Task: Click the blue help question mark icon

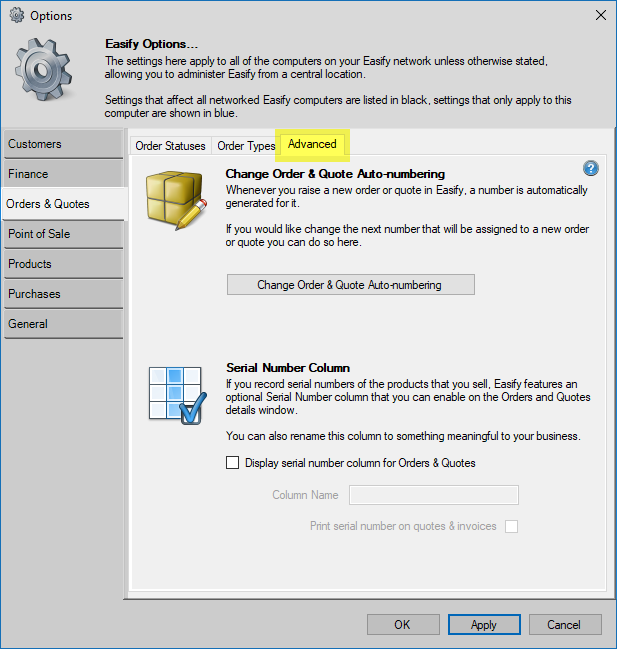Action: [x=590, y=169]
